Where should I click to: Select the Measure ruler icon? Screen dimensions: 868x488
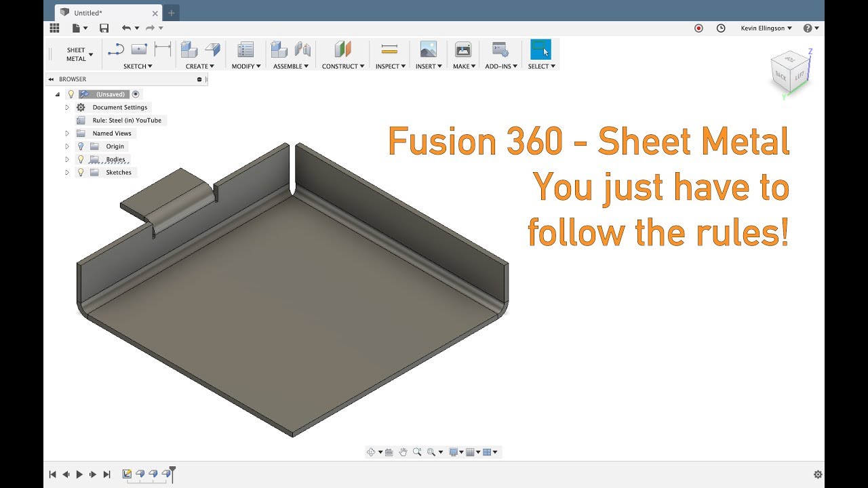pos(389,49)
